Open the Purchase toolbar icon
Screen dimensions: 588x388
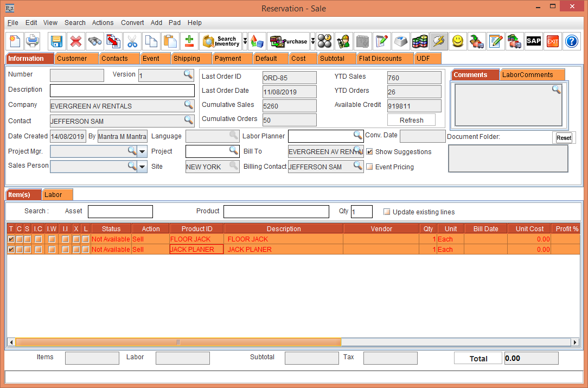[x=288, y=41]
